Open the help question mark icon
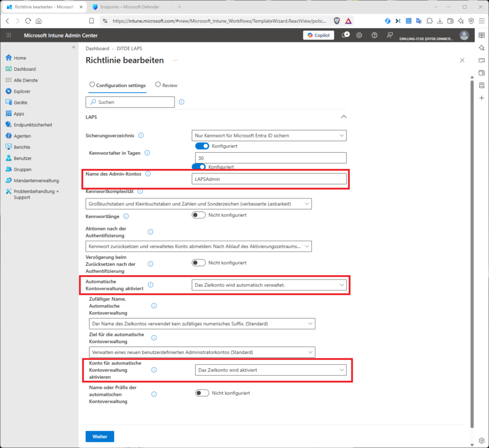The image size is (489, 448). click(374, 35)
